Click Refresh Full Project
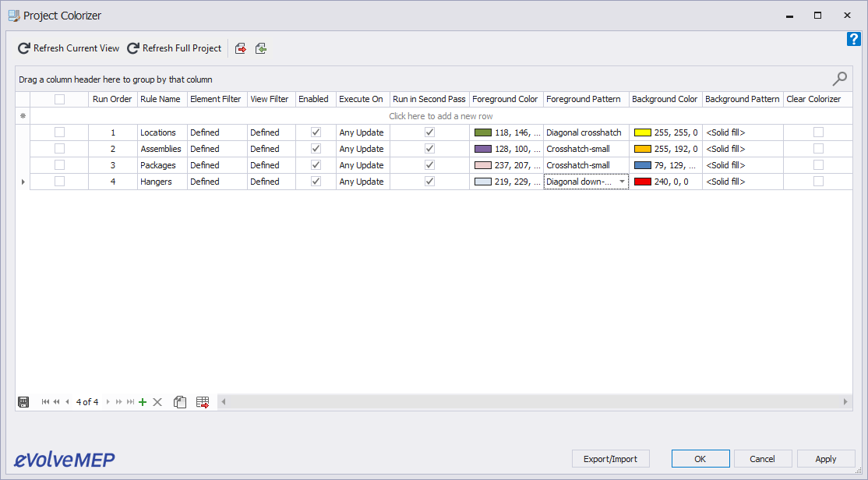 coord(175,48)
